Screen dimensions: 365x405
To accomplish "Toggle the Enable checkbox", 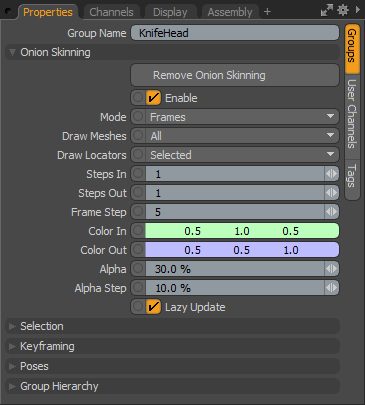I will click(x=154, y=98).
